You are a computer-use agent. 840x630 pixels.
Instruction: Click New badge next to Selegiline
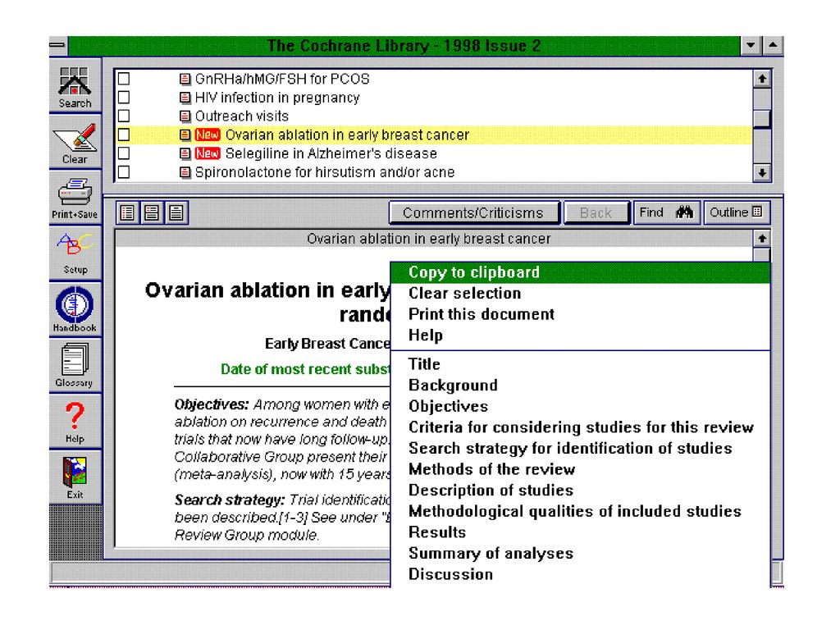(208, 153)
